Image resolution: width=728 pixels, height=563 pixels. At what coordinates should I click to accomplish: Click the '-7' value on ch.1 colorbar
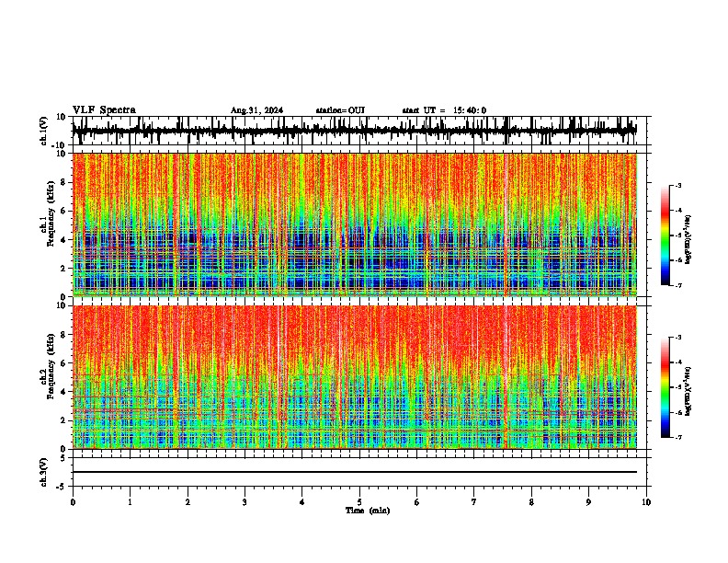tap(677, 285)
